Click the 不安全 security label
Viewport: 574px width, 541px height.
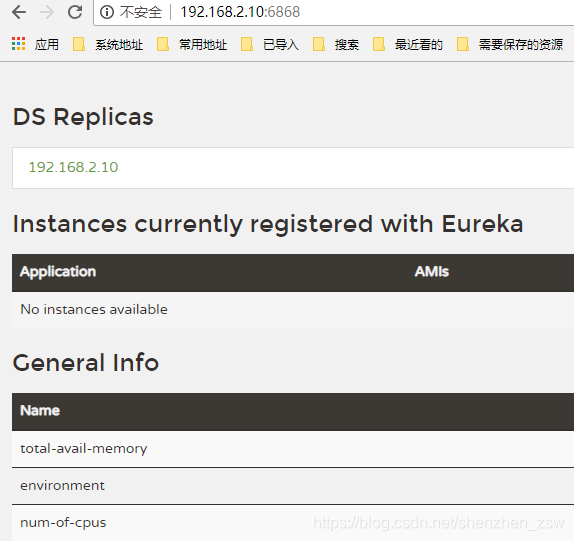pyautogui.click(x=141, y=12)
